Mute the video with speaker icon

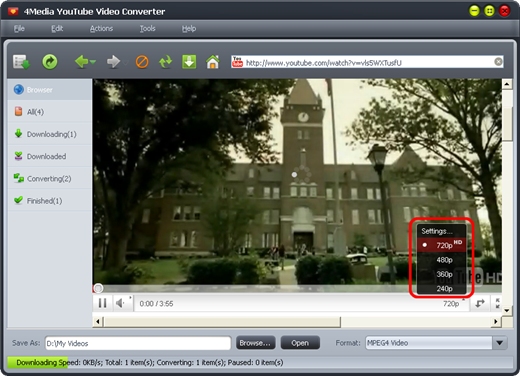(x=121, y=303)
